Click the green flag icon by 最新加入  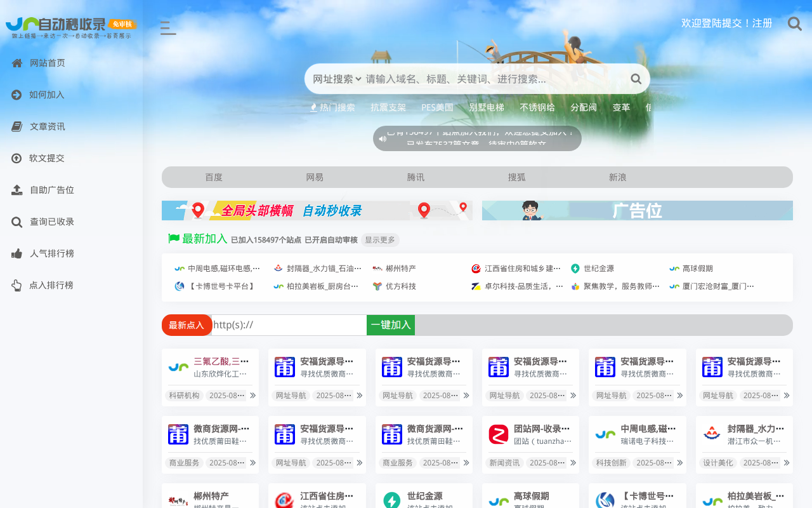[174, 238]
